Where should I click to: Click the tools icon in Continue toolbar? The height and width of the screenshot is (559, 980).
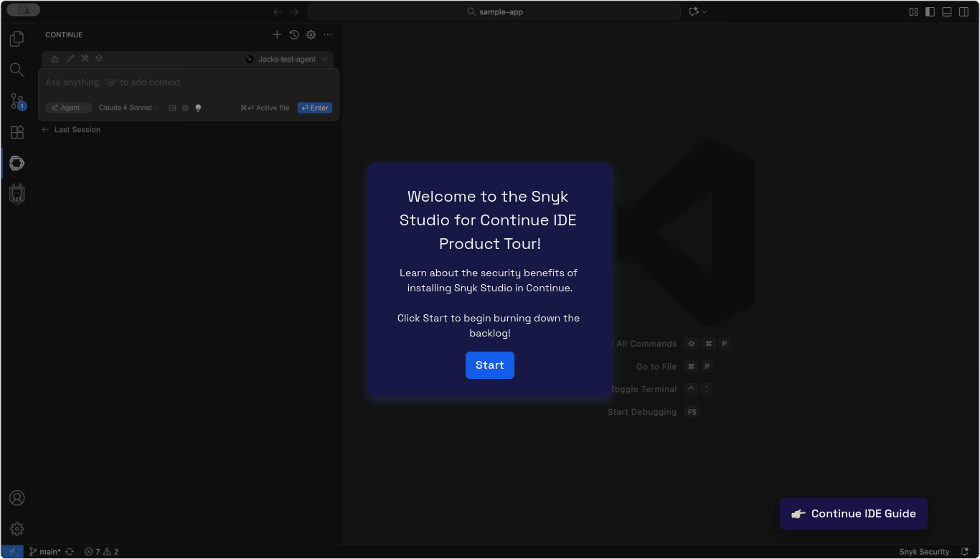pyautogui.click(x=85, y=59)
